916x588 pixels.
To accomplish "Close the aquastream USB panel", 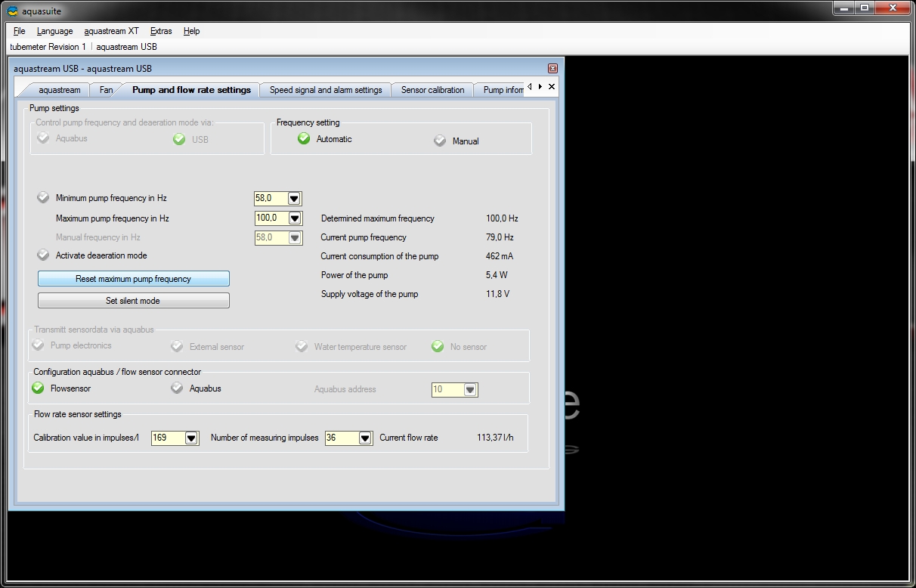I will (552, 68).
